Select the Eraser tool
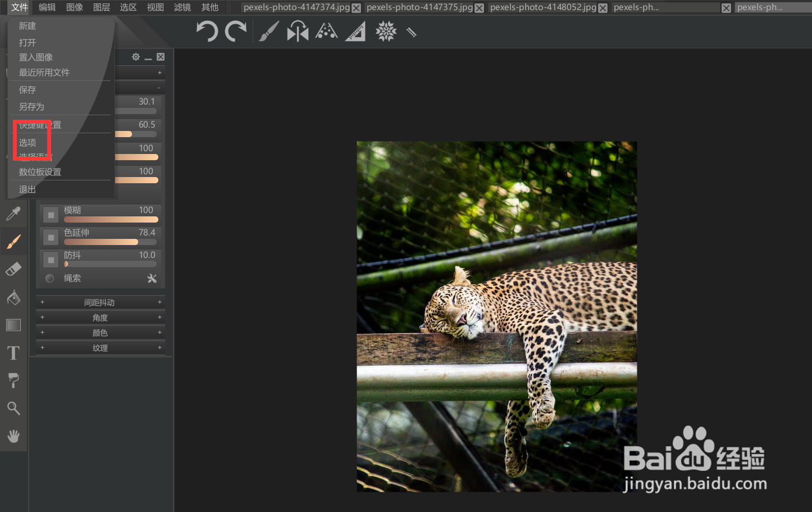This screenshot has width=812, height=512. pyautogui.click(x=13, y=269)
